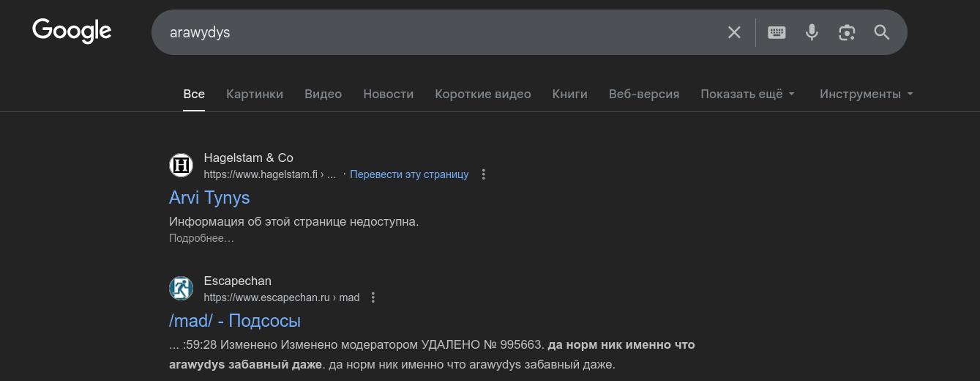Screen dimensions: 980x381
Task: Expand the Инструменты dropdown
Action: click(x=867, y=94)
